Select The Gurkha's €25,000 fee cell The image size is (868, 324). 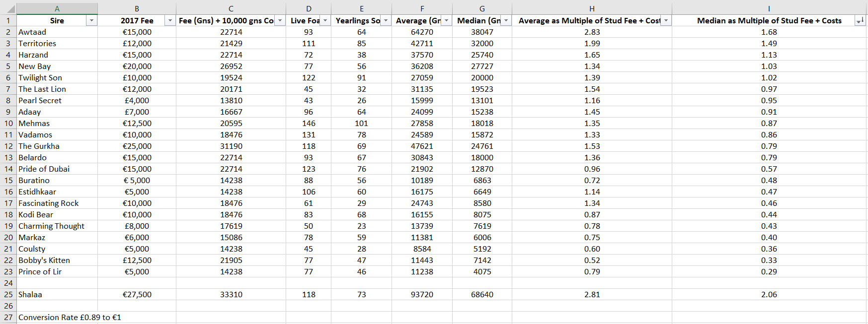tap(137, 146)
